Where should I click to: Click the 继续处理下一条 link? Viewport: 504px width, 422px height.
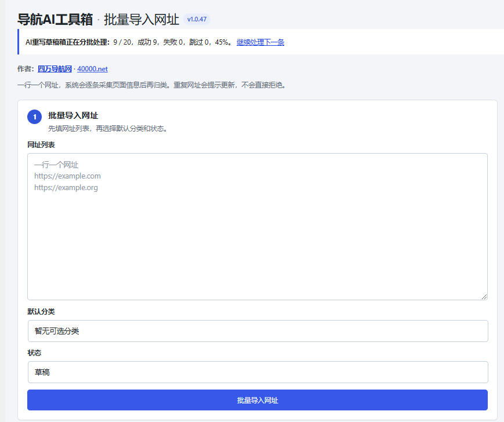point(260,42)
